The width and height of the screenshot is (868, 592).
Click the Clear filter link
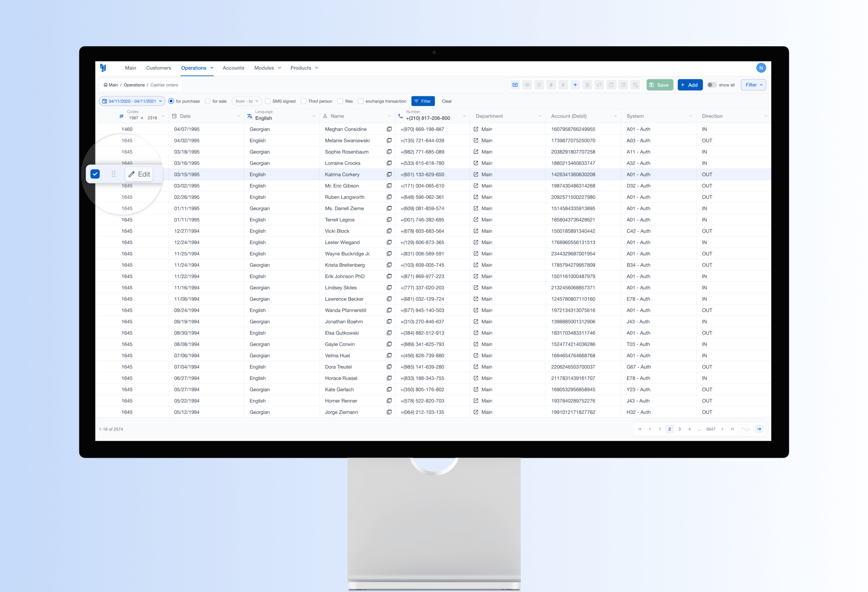[x=447, y=101]
